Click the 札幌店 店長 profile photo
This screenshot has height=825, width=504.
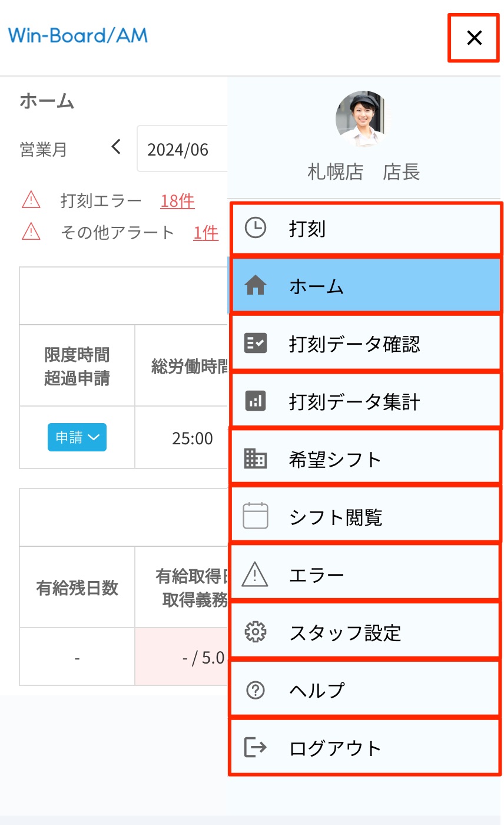click(362, 119)
